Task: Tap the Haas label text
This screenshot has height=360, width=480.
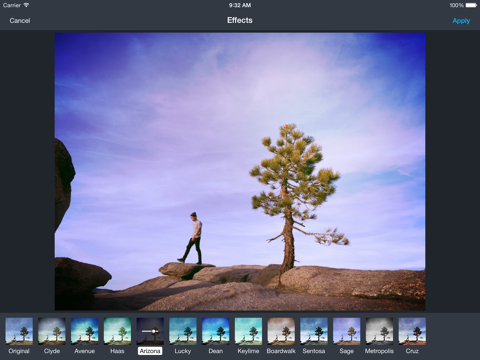Action: [x=117, y=351]
